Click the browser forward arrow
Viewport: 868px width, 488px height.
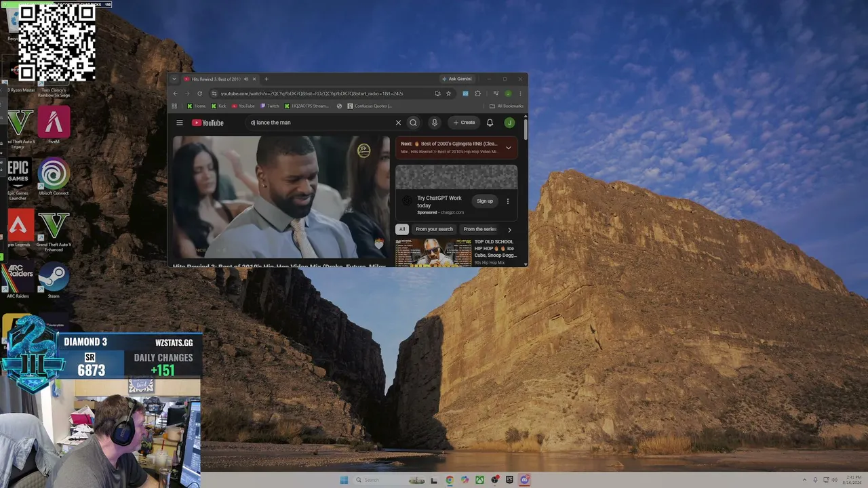[x=187, y=94]
